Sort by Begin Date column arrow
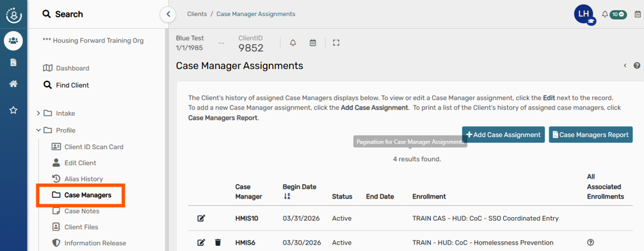The height and width of the screenshot is (251, 644). (x=287, y=197)
